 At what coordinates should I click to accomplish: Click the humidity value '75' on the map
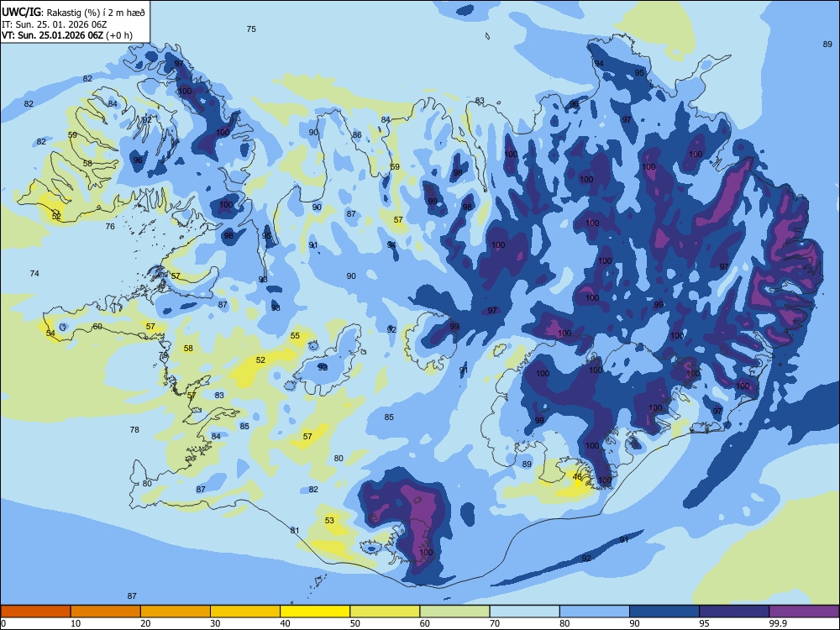pyautogui.click(x=251, y=29)
